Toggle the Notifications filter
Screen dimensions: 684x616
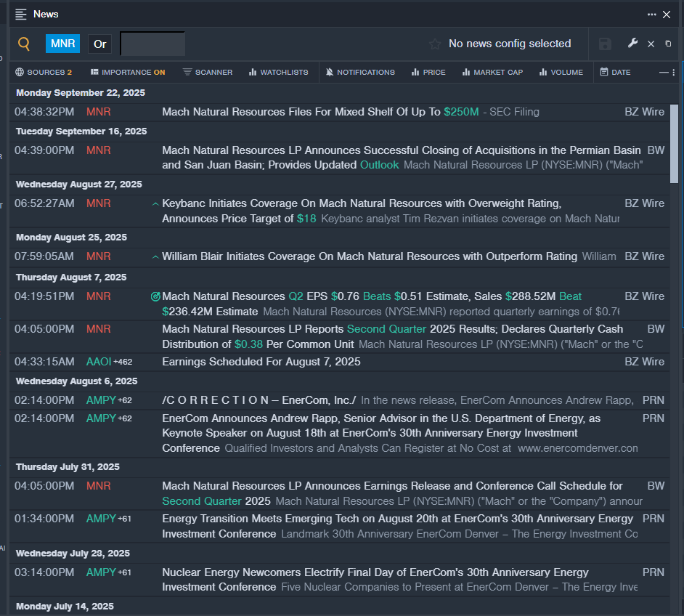click(x=360, y=73)
